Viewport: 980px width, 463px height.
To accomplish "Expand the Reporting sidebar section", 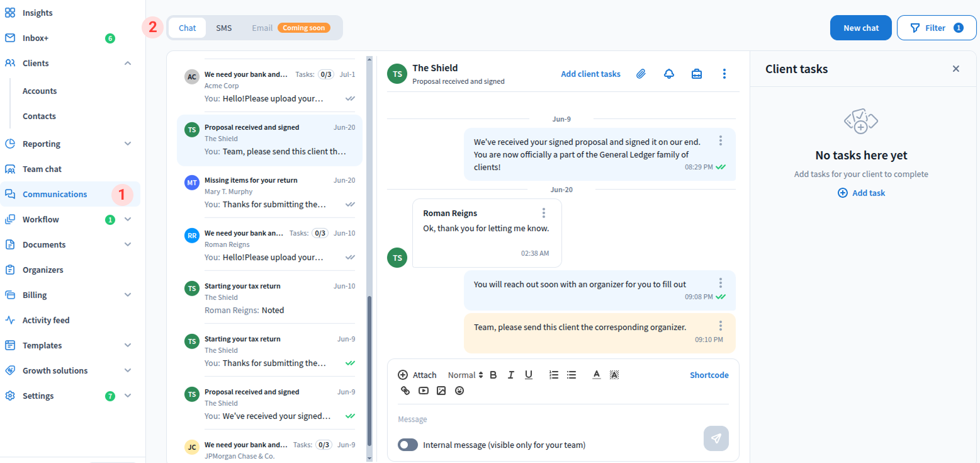I will [128, 144].
